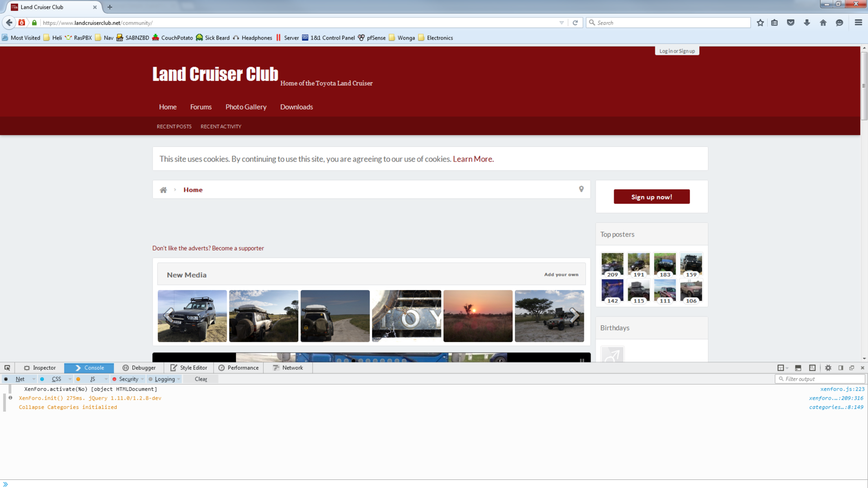Click Add your own media link
The image size is (868, 488).
point(561,274)
